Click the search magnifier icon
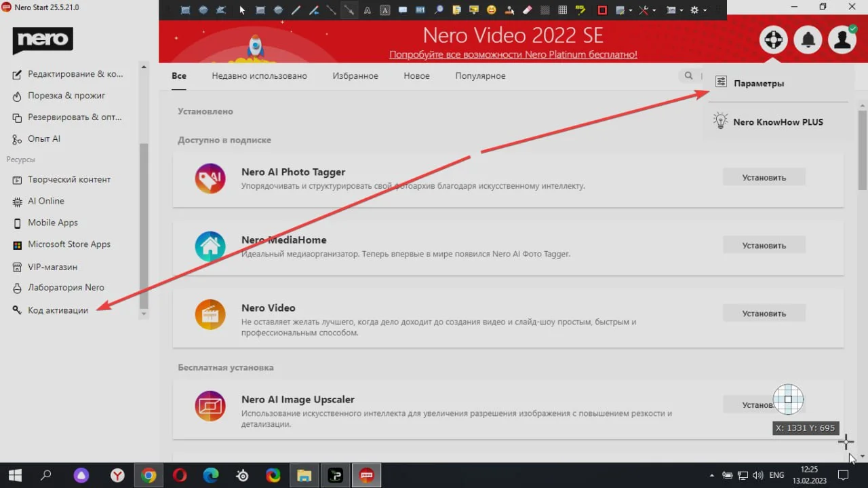The image size is (868, 488). pyautogui.click(x=688, y=76)
